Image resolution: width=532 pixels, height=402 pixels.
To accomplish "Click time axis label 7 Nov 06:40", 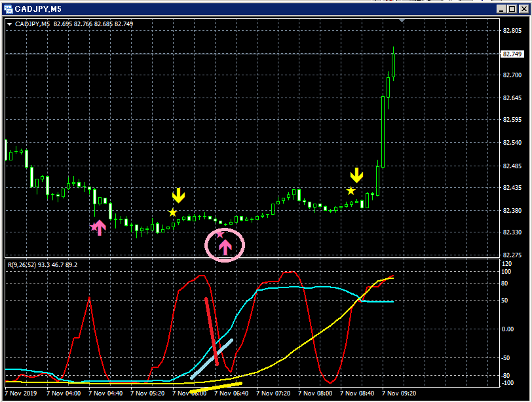I will coord(231,393).
